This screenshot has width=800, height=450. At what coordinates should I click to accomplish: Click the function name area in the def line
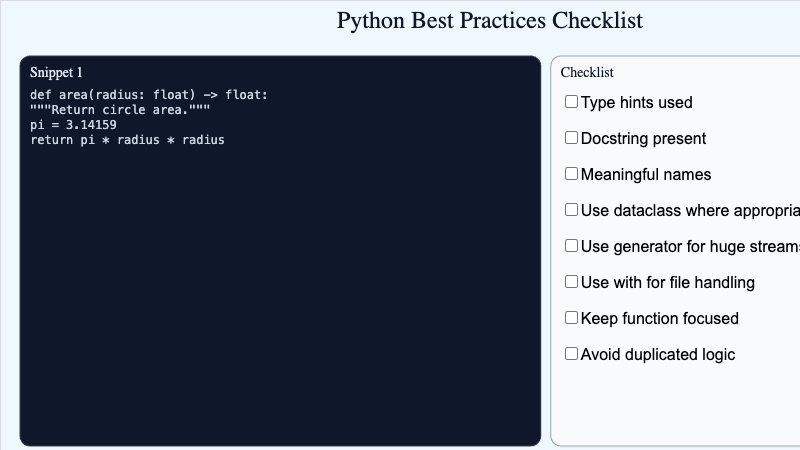click(77, 95)
